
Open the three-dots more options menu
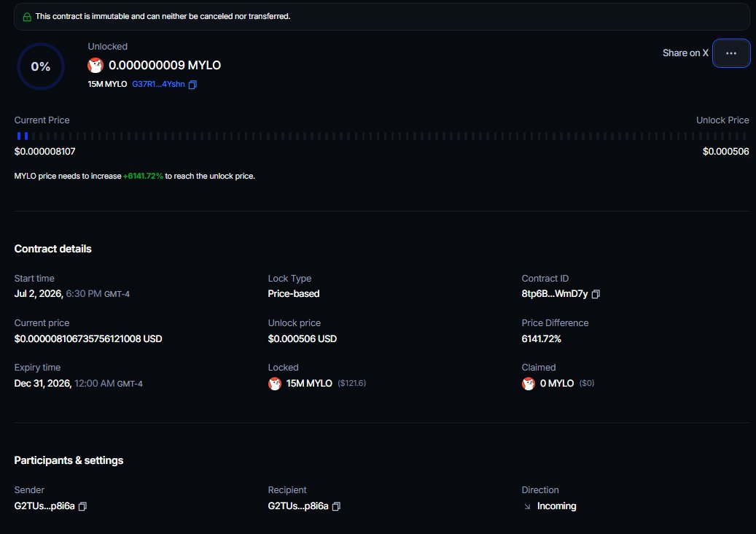tap(731, 53)
